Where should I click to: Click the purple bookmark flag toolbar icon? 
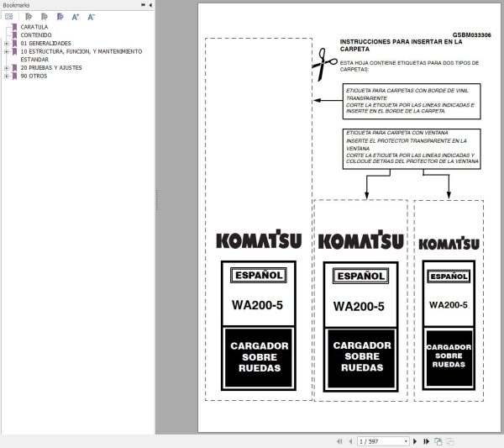(x=60, y=17)
